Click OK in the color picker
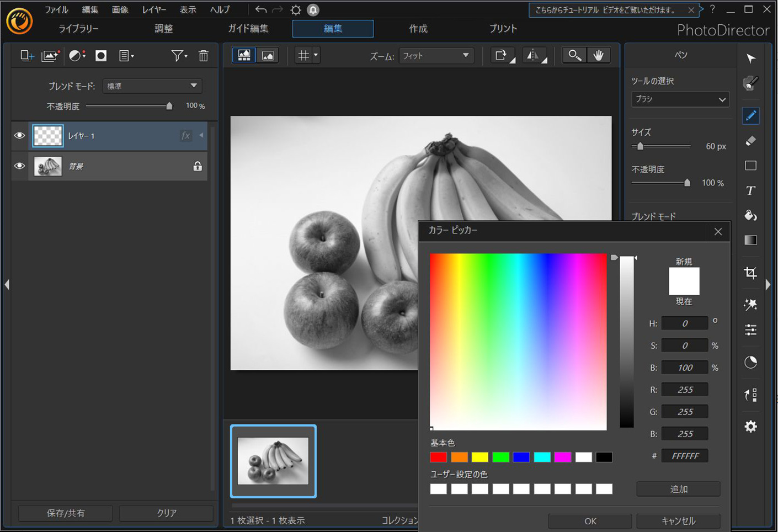Image resolution: width=778 pixels, height=532 pixels. click(x=590, y=521)
